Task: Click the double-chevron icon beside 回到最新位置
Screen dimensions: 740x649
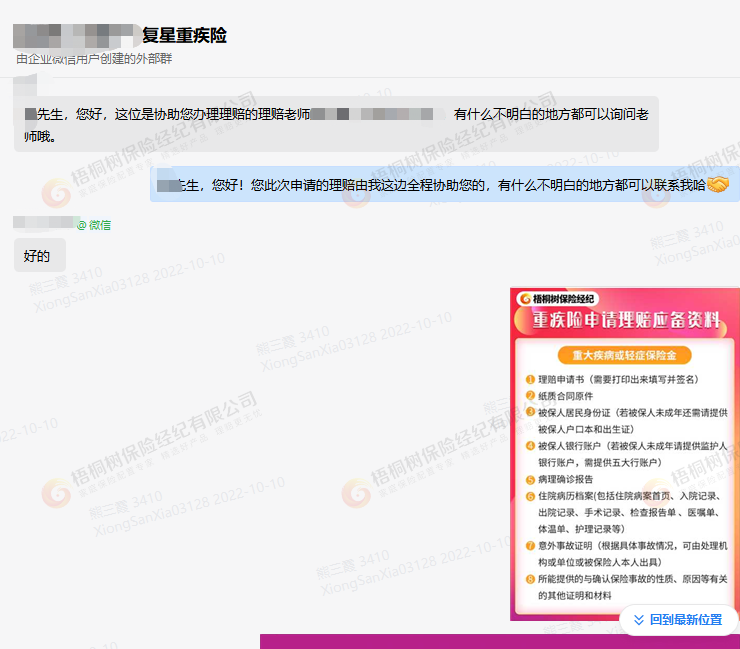Action: click(639, 620)
